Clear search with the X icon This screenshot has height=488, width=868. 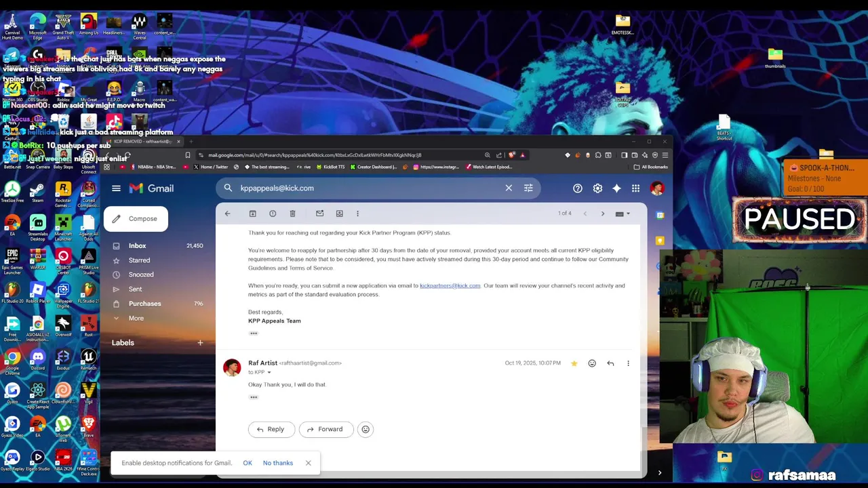[x=509, y=188]
